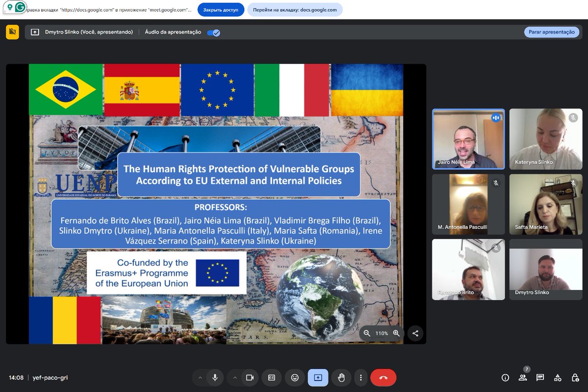Turn off the camera
588x392 pixels.
coord(249,377)
